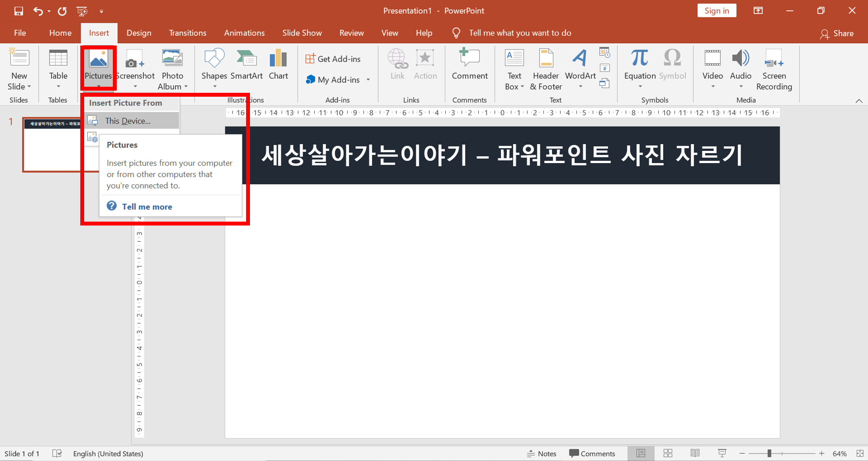
Task: Open spell check icon in status bar
Action: click(x=57, y=453)
